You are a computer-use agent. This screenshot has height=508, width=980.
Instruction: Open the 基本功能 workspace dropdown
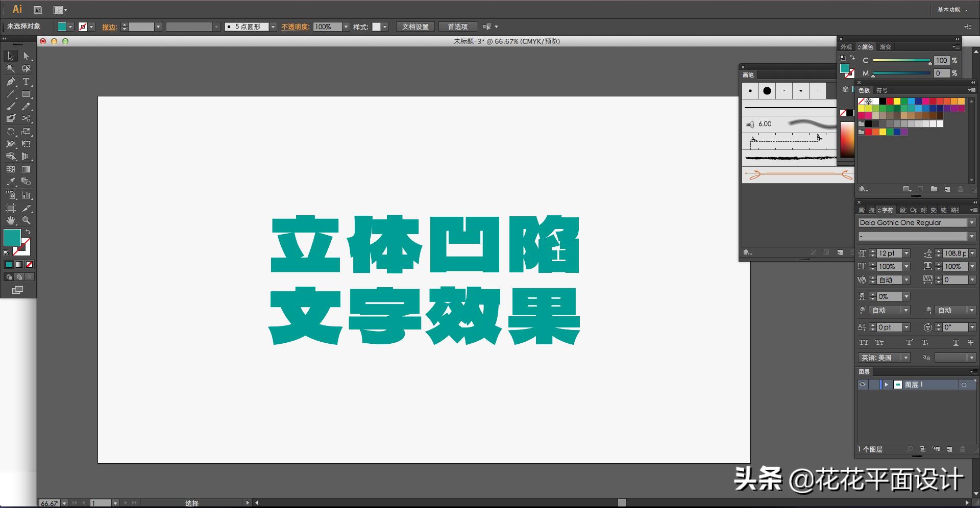(952, 10)
